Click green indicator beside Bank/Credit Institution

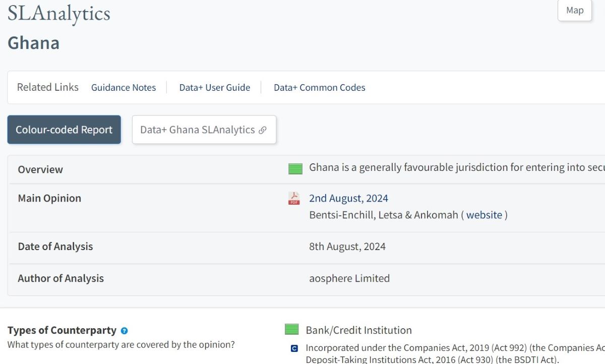click(292, 330)
